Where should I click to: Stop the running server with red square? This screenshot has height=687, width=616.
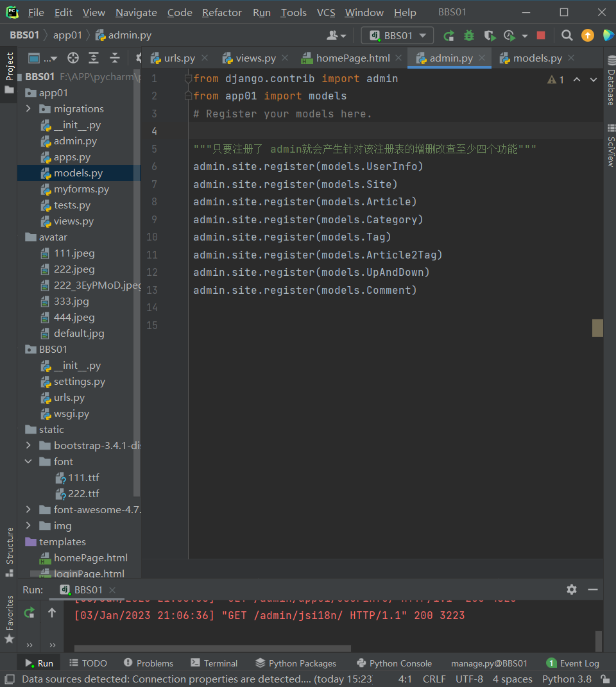(541, 36)
